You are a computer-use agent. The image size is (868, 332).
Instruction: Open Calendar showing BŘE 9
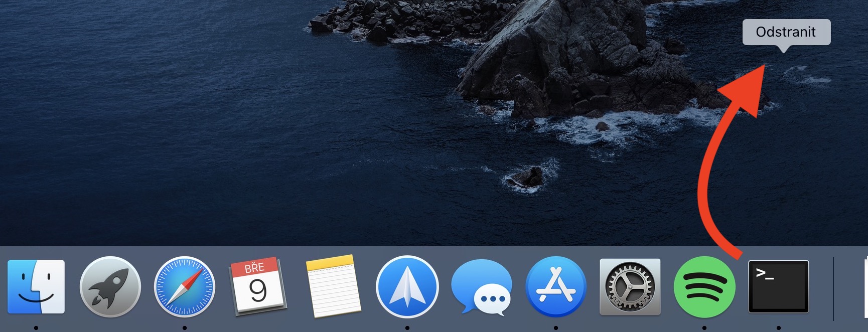tap(258, 286)
